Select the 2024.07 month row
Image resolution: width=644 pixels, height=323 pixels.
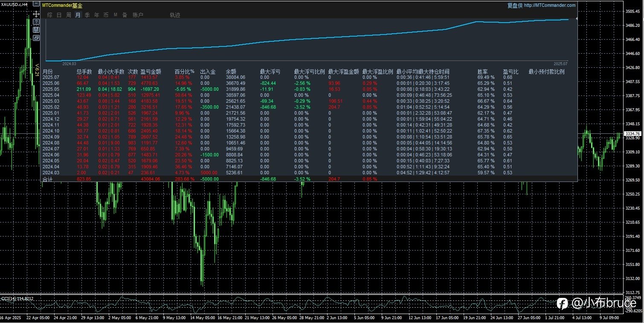click(309, 149)
